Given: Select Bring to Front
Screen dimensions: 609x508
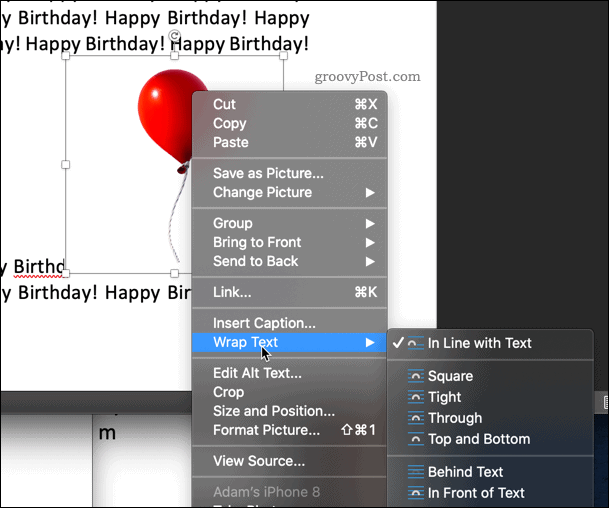Looking at the screenshot, I should tap(289, 242).
